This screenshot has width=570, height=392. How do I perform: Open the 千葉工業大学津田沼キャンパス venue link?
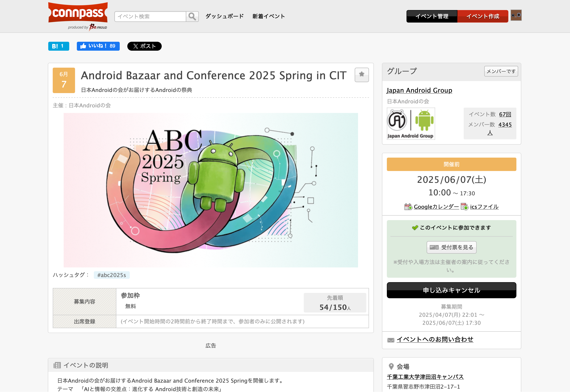click(x=425, y=377)
